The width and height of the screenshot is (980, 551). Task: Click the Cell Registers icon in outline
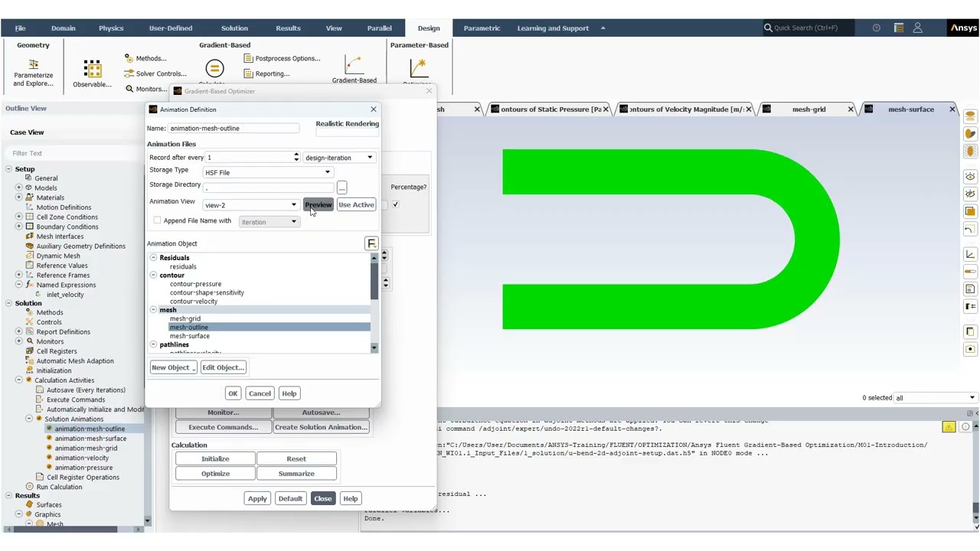pyautogui.click(x=30, y=351)
